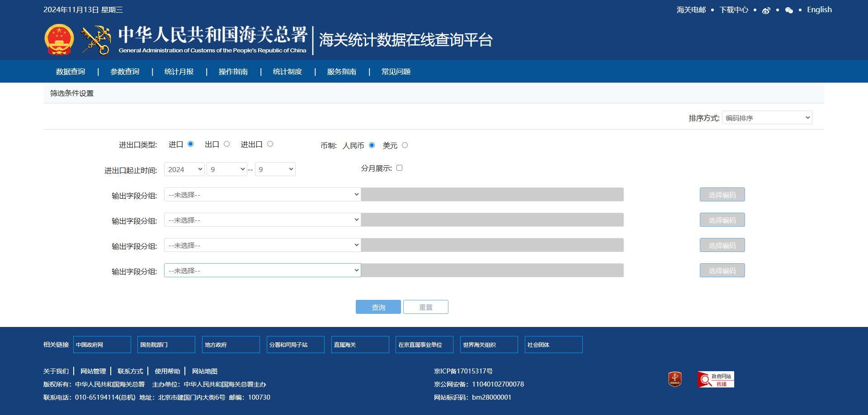
Task: Expand the third 输出字段分组 dropdown
Action: pos(262,245)
